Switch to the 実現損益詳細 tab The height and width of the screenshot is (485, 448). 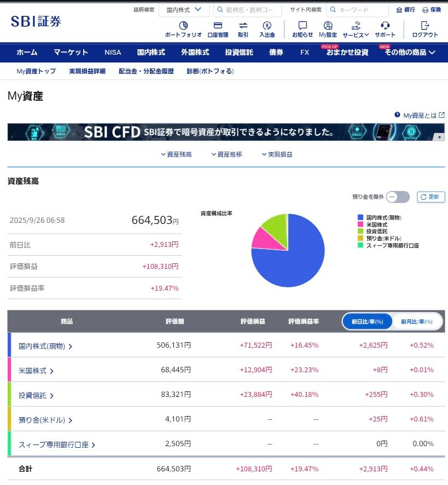87,71
